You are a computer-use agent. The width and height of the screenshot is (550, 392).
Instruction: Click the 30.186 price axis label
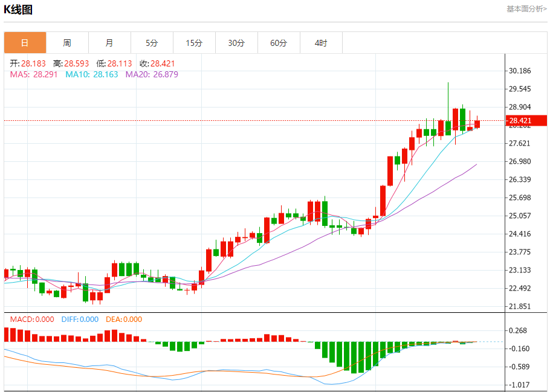coord(520,71)
